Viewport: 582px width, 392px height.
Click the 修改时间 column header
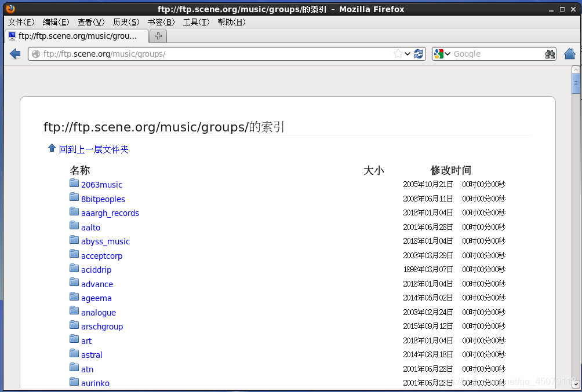(451, 170)
